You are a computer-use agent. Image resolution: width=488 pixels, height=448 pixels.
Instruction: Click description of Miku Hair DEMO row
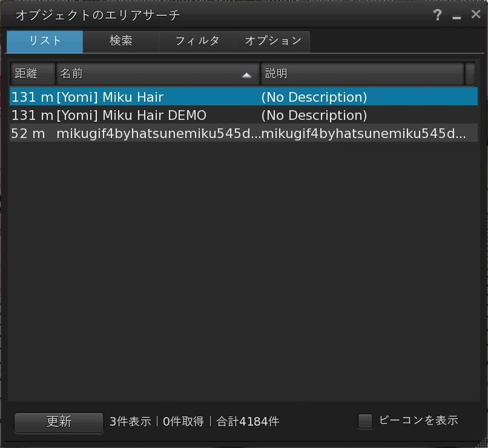point(314,116)
